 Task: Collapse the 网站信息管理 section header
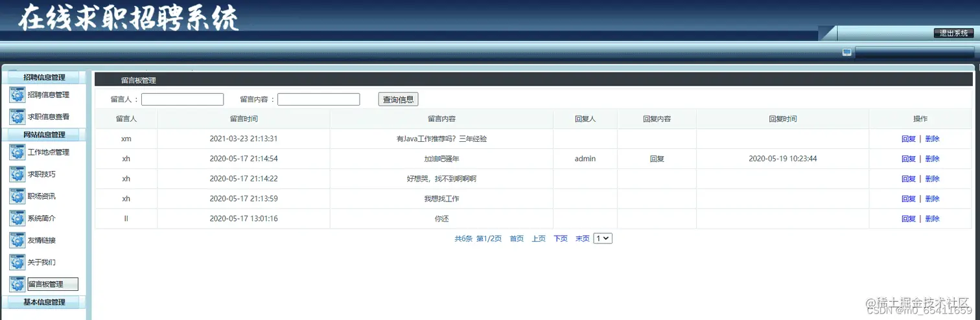tap(44, 135)
